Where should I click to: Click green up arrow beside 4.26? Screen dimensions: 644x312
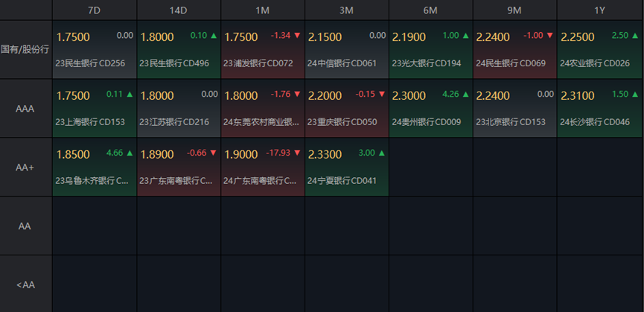pos(466,95)
